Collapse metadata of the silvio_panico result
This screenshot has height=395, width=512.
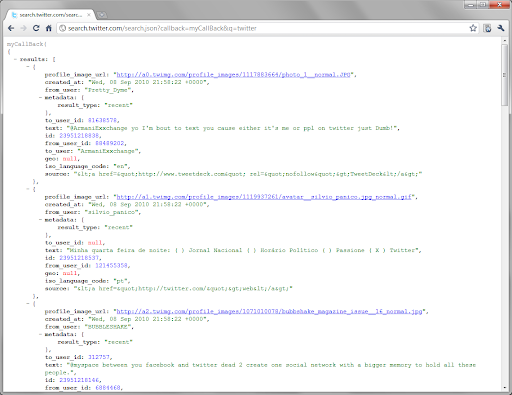click(x=40, y=220)
